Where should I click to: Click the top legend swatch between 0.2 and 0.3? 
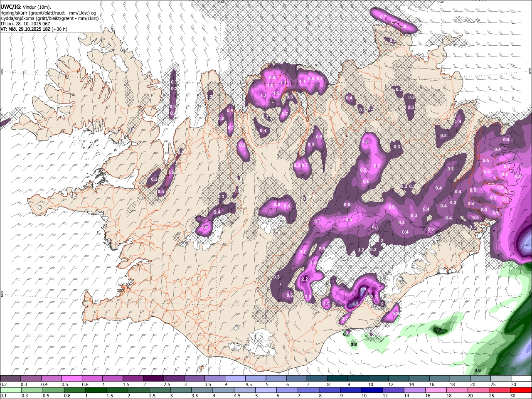[x=10, y=379]
